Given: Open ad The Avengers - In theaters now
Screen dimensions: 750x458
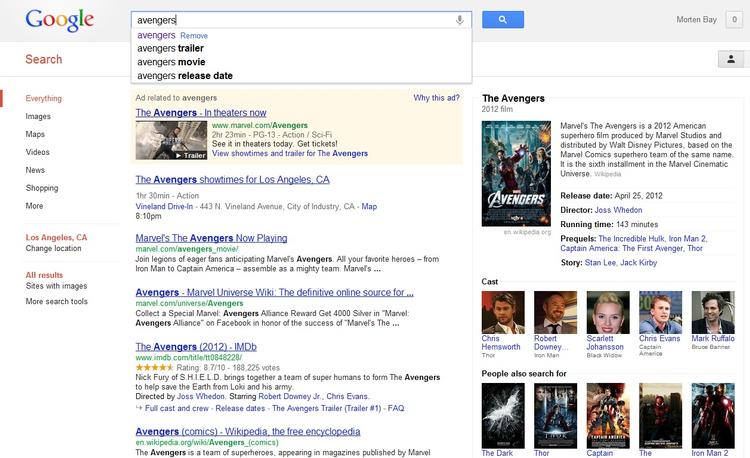Looking at the screenshot, I should [200, 112].
